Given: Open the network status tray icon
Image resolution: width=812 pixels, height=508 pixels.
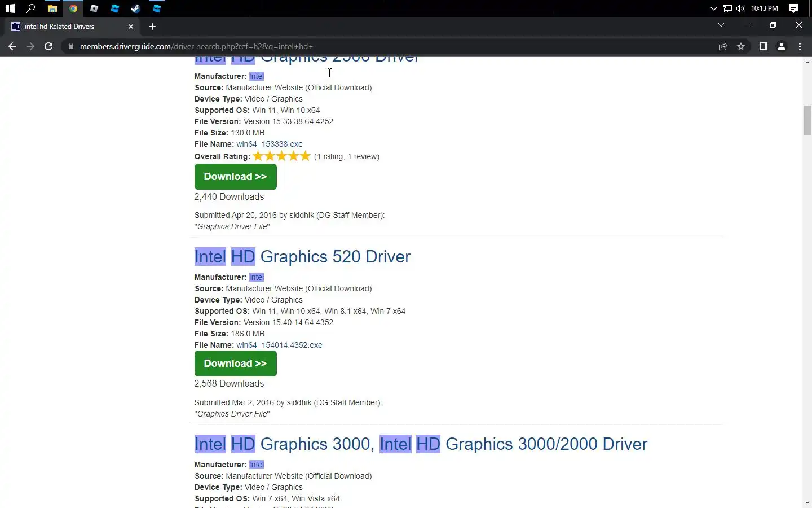Looking at the screenshot, I should [727, 8].
